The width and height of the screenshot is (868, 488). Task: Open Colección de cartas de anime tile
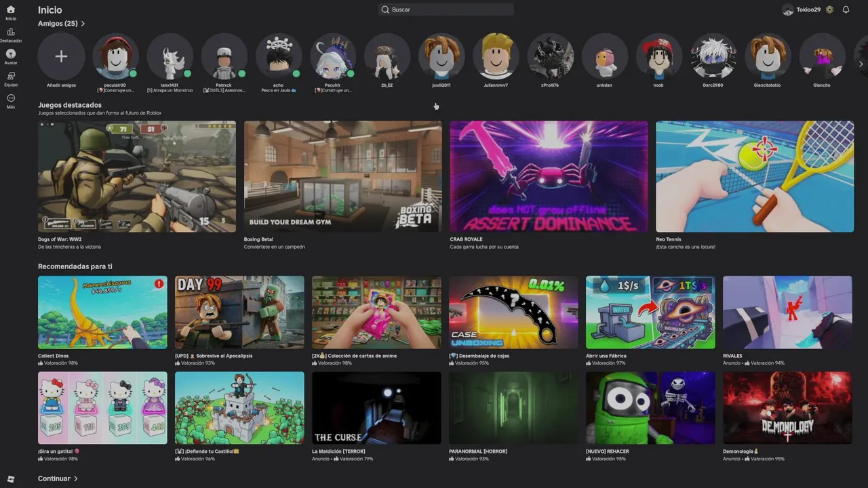[x=376, y=312]
